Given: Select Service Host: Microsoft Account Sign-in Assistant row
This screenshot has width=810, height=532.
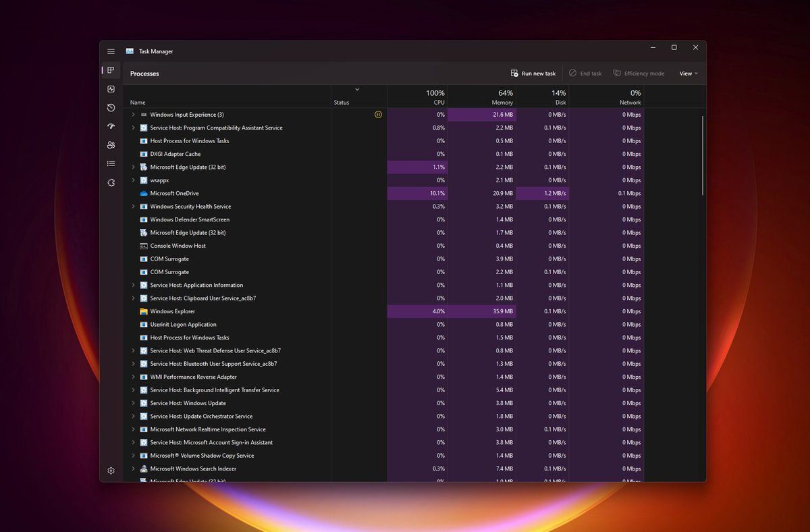Looking at the screenshot, I should tap(383, 442).
